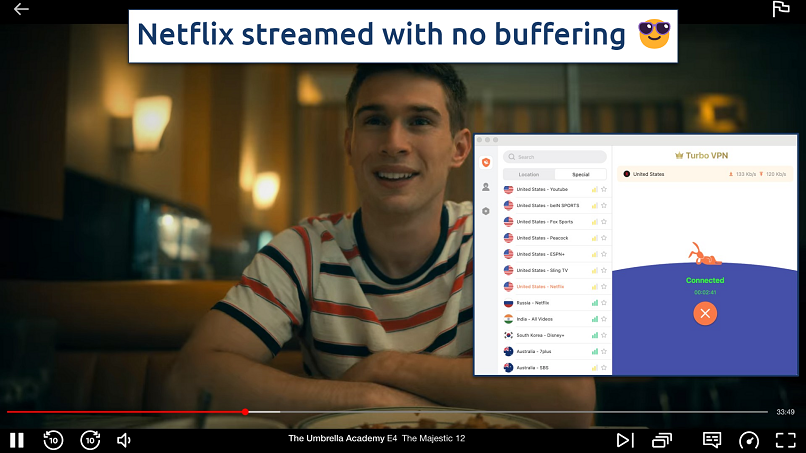Switch to the Special tab
The image size is (806, 453).
[581, 174]
